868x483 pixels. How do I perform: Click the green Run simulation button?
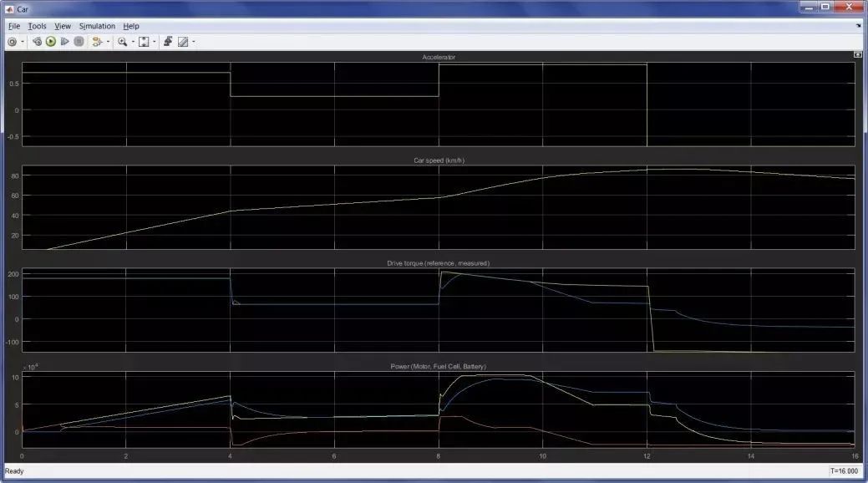(51, 41)
